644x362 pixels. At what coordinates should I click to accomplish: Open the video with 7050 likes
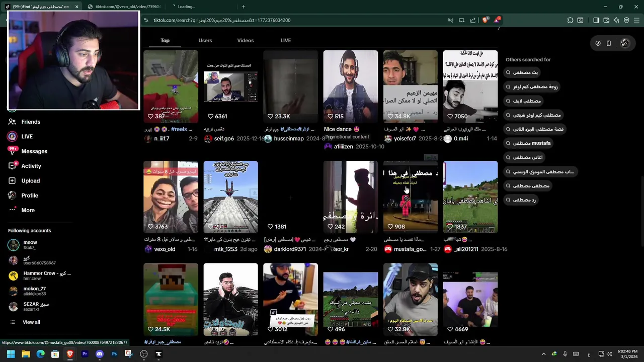coord(470,86)
